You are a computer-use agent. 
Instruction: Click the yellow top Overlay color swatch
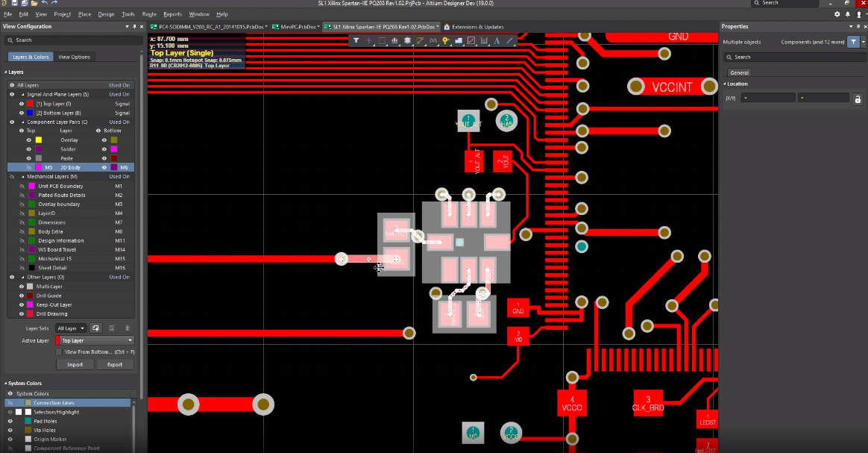(39, 140)
